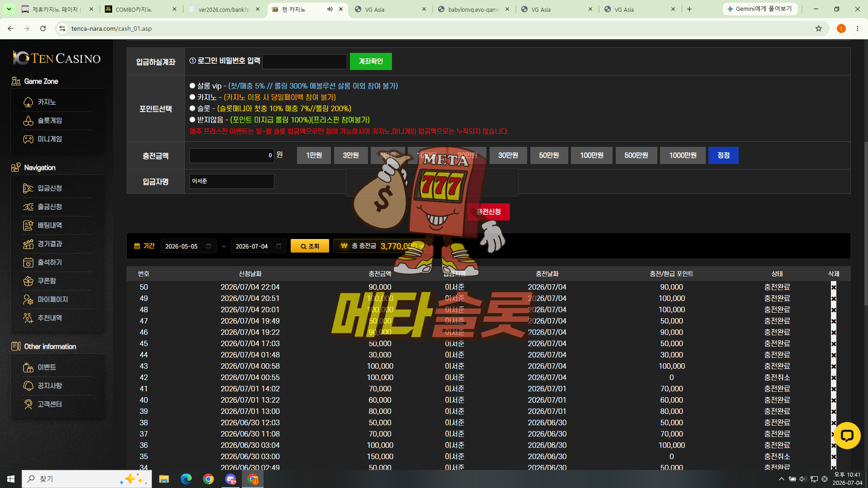The width and height of the screenshot is (868, 488).
Task: Go back to the previous page
Action: point(10,28)
